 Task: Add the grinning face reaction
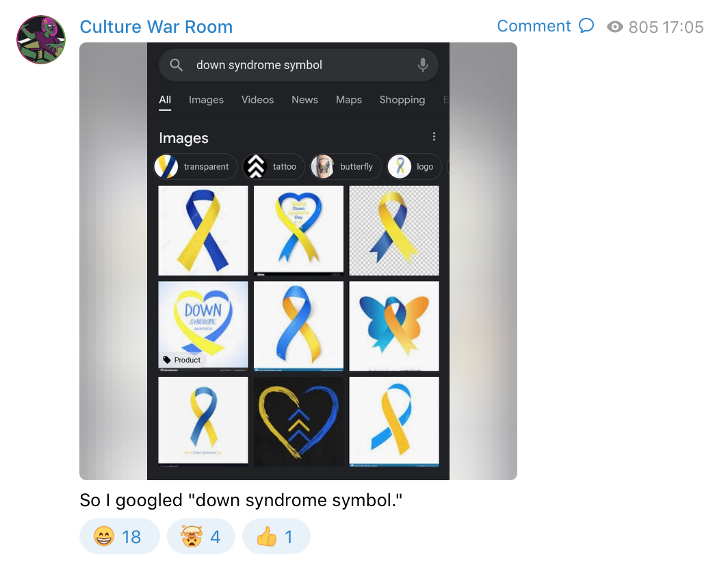119,536
